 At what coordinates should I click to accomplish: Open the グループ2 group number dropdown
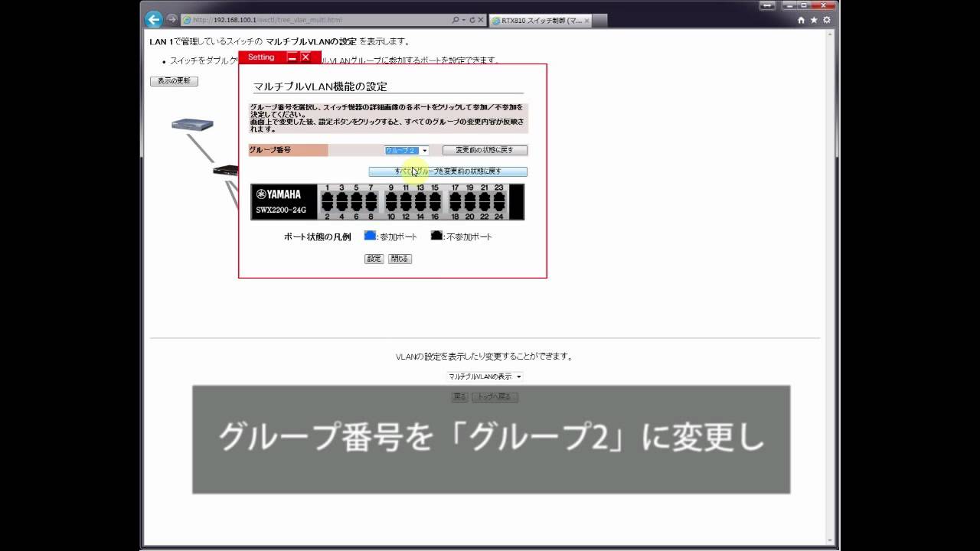(x=407, y=151)
